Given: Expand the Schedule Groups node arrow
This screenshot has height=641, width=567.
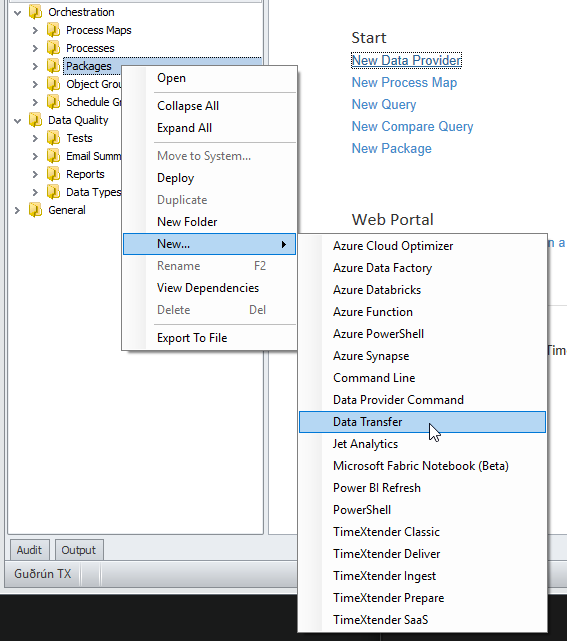Looking at the screenshot, I should 35,102.
